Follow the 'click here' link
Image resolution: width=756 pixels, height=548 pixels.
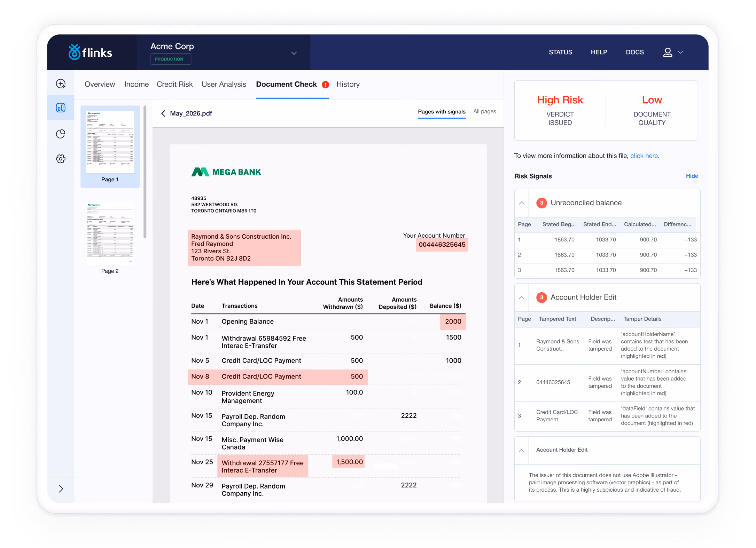tap(644, 156)
